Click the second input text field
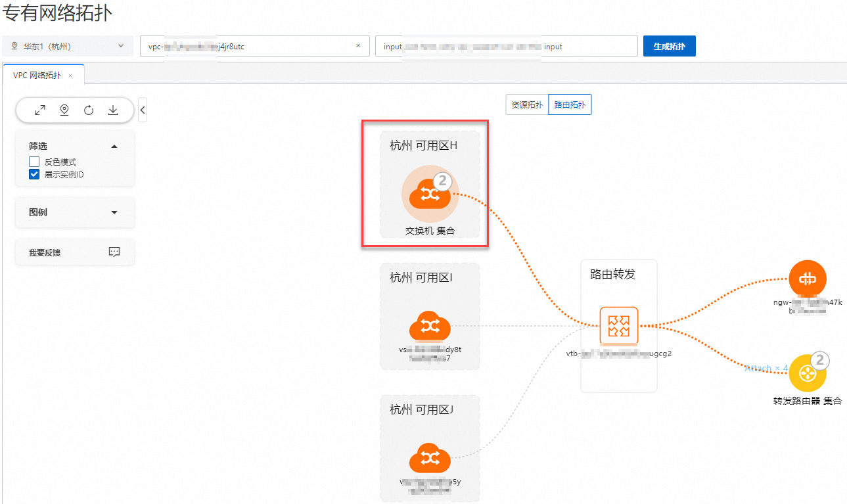The width and height of the screenshot is (847, 504). click(x=507, y=46)
